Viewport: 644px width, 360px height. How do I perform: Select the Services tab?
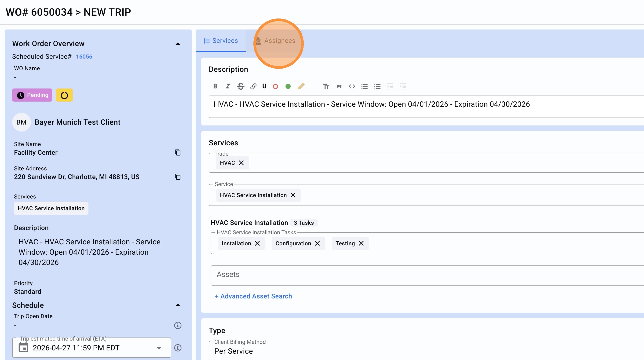(220, 40)
